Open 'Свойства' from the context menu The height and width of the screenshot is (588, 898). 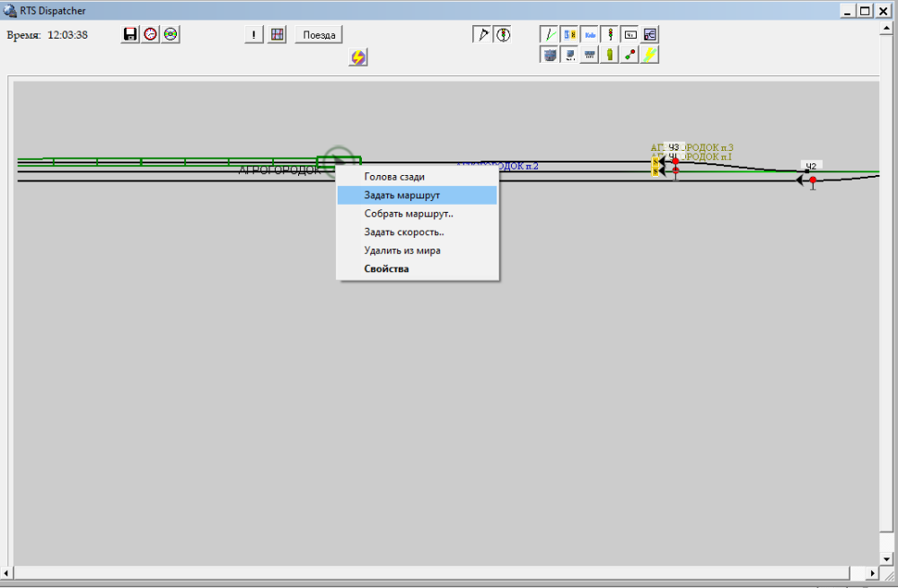click(x=386, y=268)
